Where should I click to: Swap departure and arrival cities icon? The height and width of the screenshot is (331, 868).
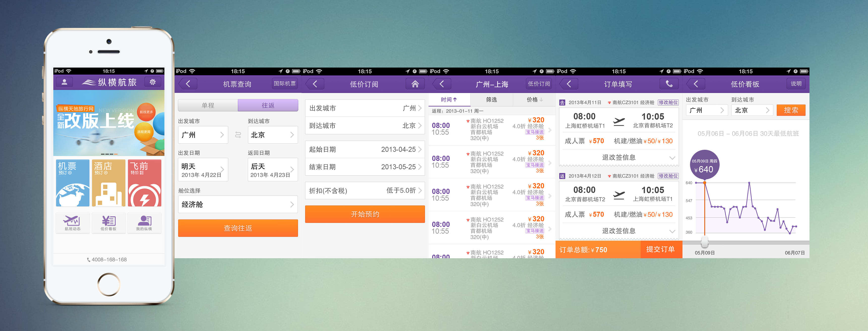(x=238, y=135)
